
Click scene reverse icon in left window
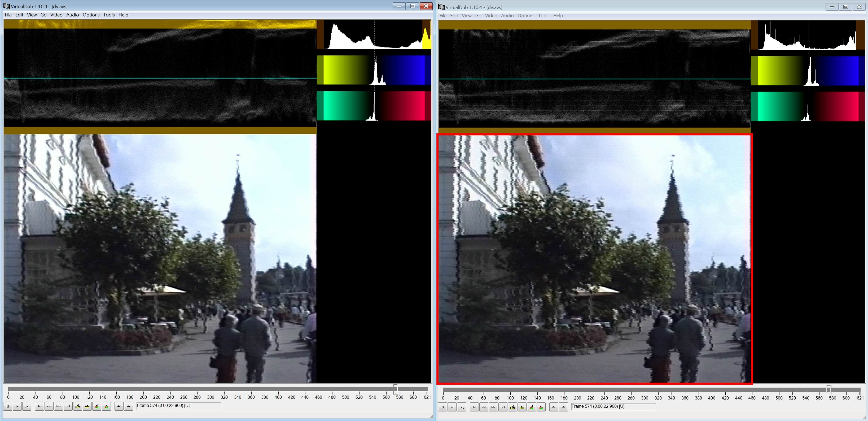97,406
